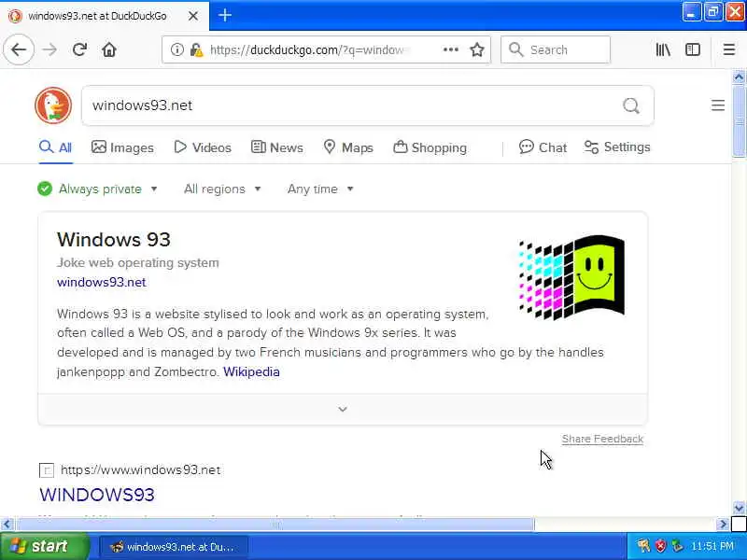The width and height of the screenshot is (747, 560).
Task: Click the security shield tray icon
Action: (x=661, y=546)
